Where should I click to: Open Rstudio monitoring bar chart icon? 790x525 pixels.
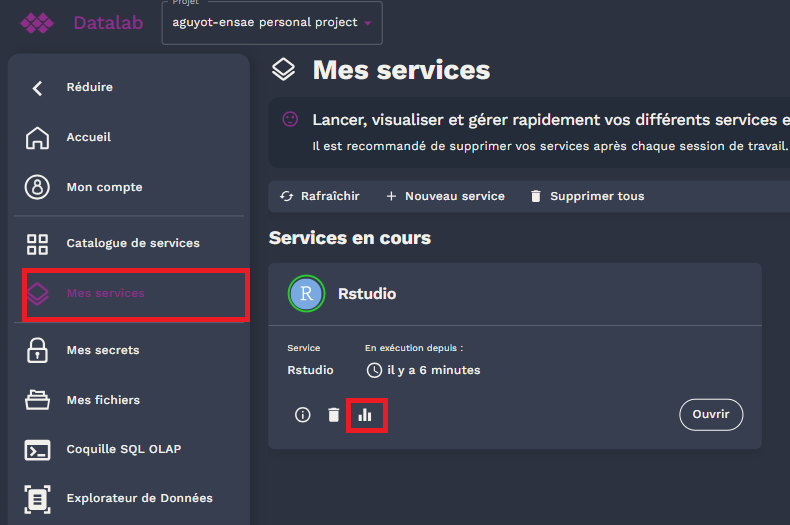365,414
